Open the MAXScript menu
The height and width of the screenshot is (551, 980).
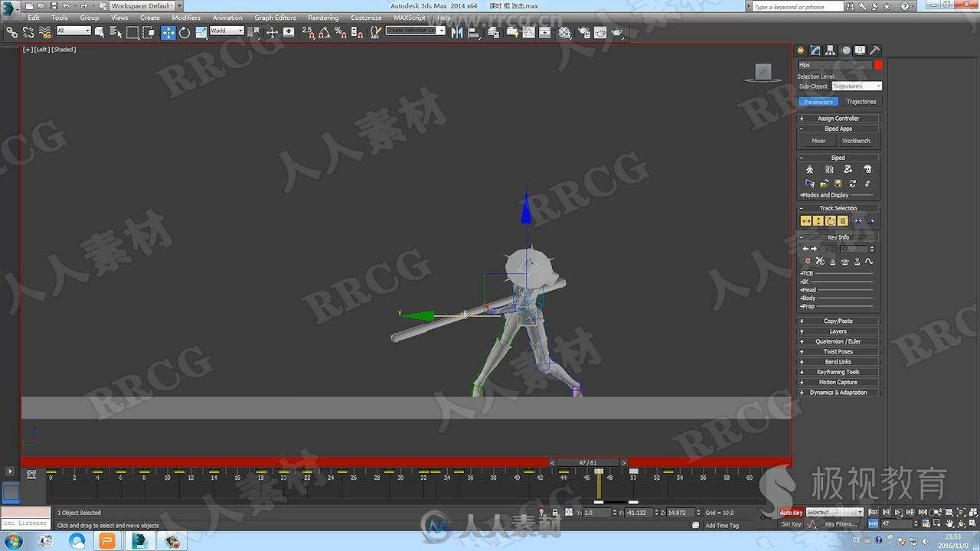(x=410, y=18)
